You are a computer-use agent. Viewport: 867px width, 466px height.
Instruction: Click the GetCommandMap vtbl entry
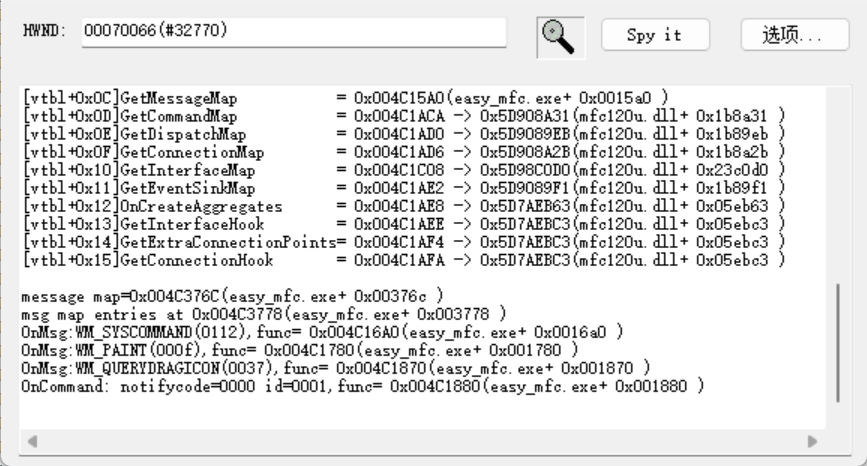(x=404, y=116)
